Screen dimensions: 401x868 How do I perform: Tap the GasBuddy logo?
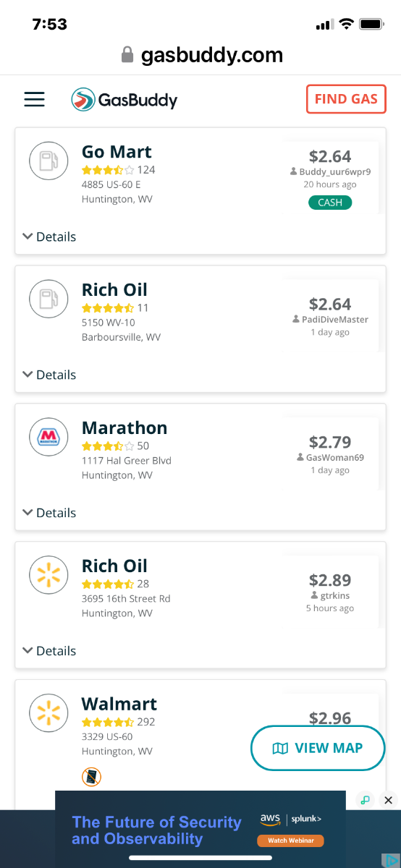[124, 100]
